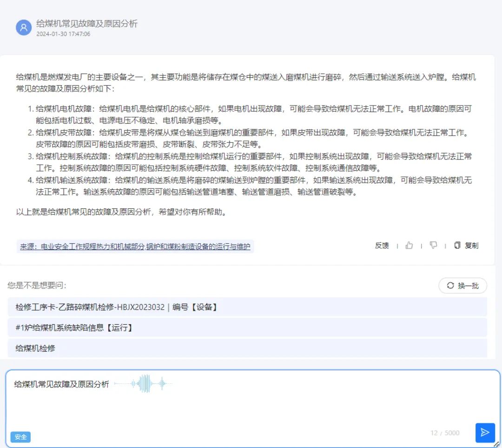Send the message with paper plane button

[x=485, y=433]
